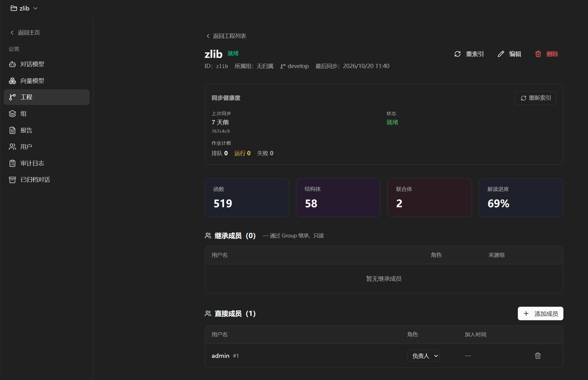Click the people icon beside 继承成员
The width and height of the screenshot is (588, 380).
[x=208, y=235]
